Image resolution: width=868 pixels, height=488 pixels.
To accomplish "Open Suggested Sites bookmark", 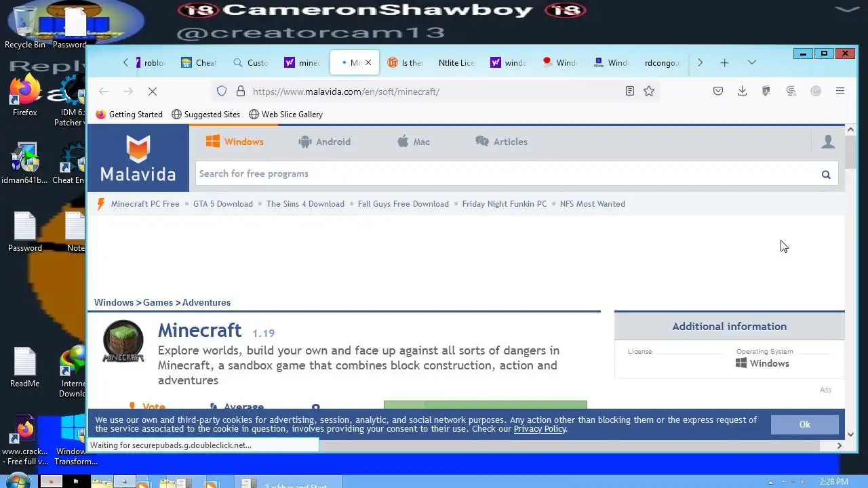I will click(x=206, y=115).
